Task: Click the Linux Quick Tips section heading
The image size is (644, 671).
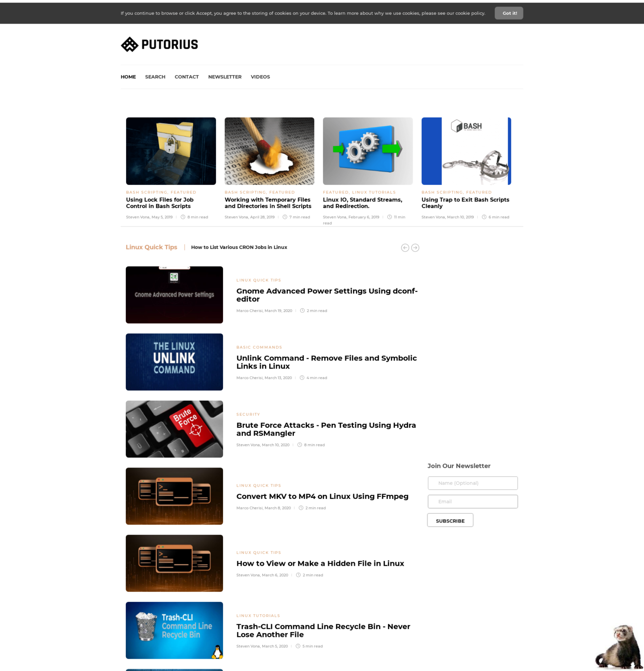Action: [152, 247]
